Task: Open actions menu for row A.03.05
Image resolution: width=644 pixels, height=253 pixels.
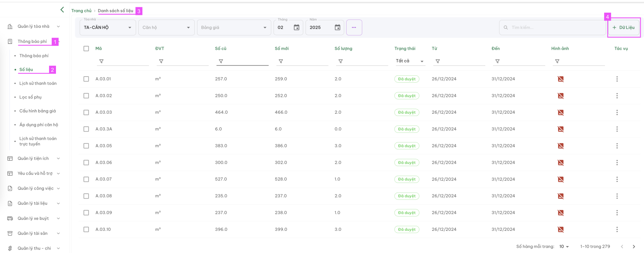Action: tap(617, 146)
